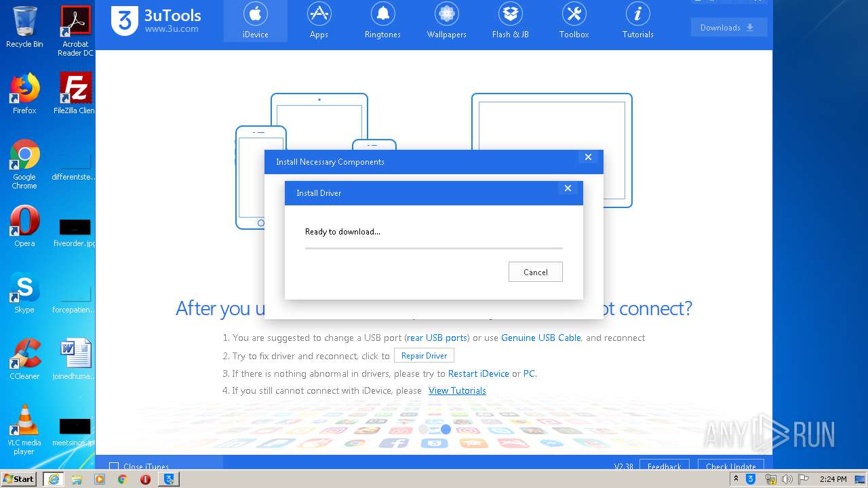Screen dimensions: 868x488
Task: Click the 3uTools logo
Action: click(x=156, y=20)
